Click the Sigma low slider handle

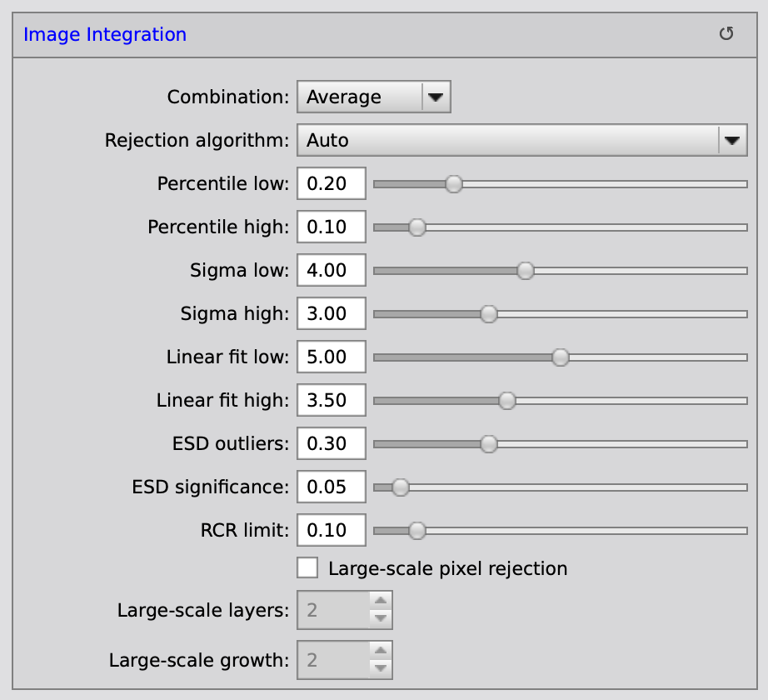[525, 270]
